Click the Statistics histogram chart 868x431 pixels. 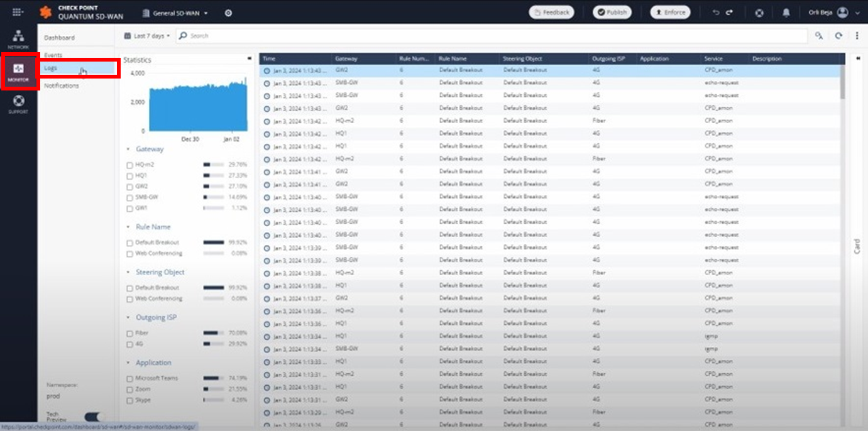pyautogui.click(x=199, y=106)
